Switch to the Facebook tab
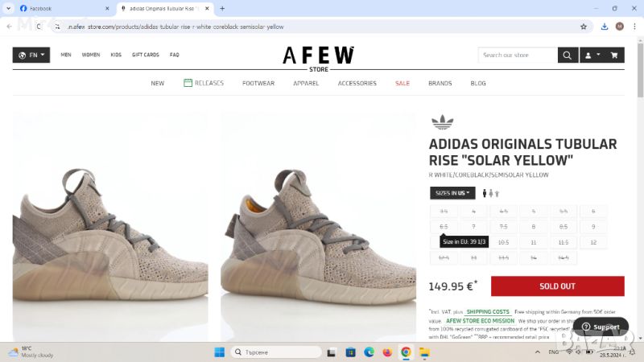The height and width of the screenshot is (362, 644). (64, 8)
